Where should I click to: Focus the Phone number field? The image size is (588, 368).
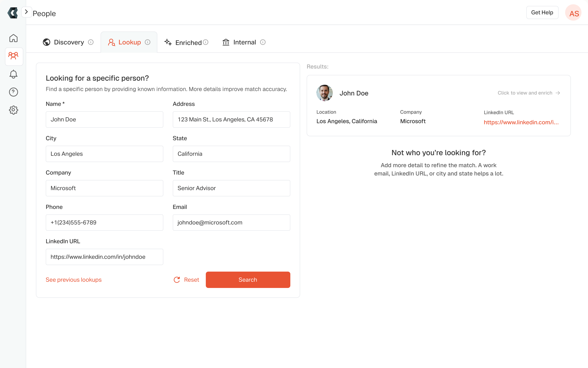[x=105, y=222]
